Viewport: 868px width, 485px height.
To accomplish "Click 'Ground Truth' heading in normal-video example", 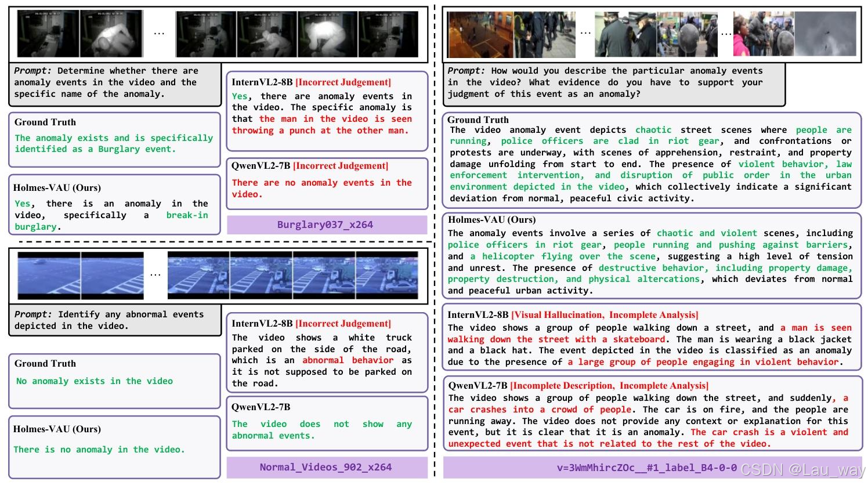I will 45,364.
